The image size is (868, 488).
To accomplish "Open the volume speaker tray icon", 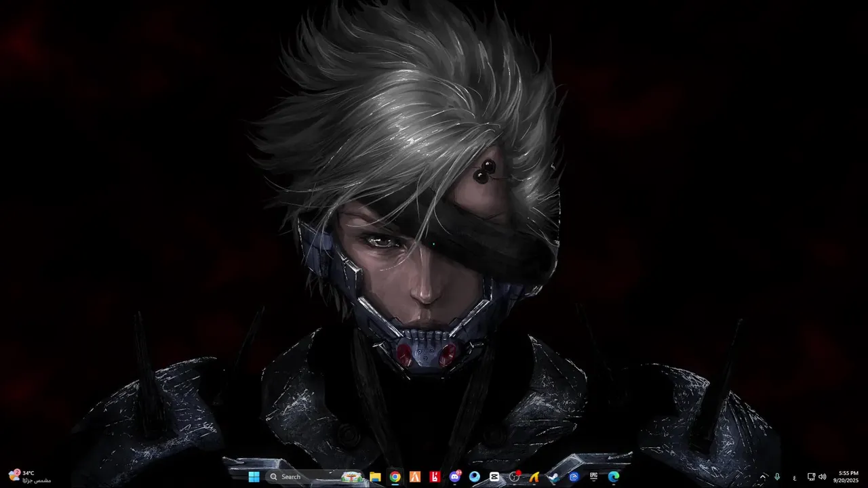I will pos(823,476).
